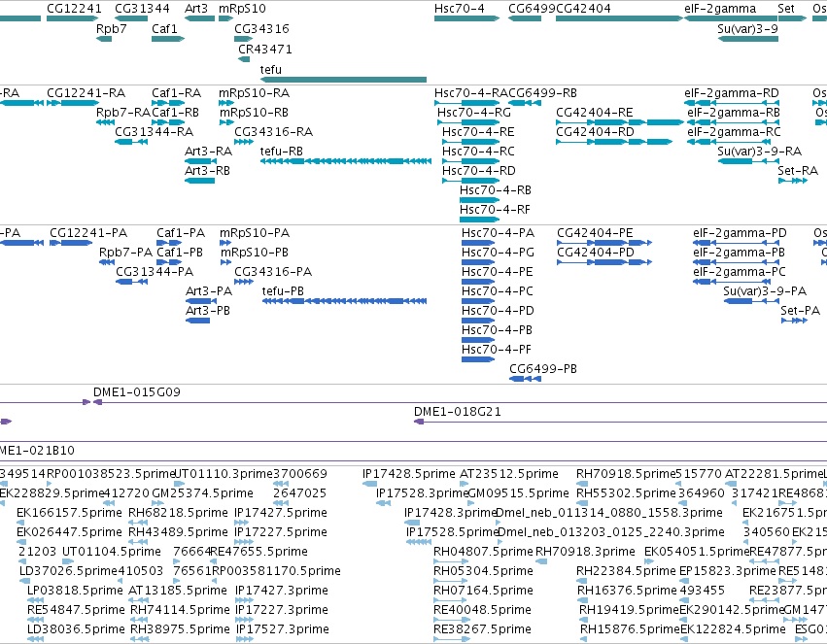Click protein tefu-PB feature
This screenshot has height=644, width=827.
click(x=344, y=301)
